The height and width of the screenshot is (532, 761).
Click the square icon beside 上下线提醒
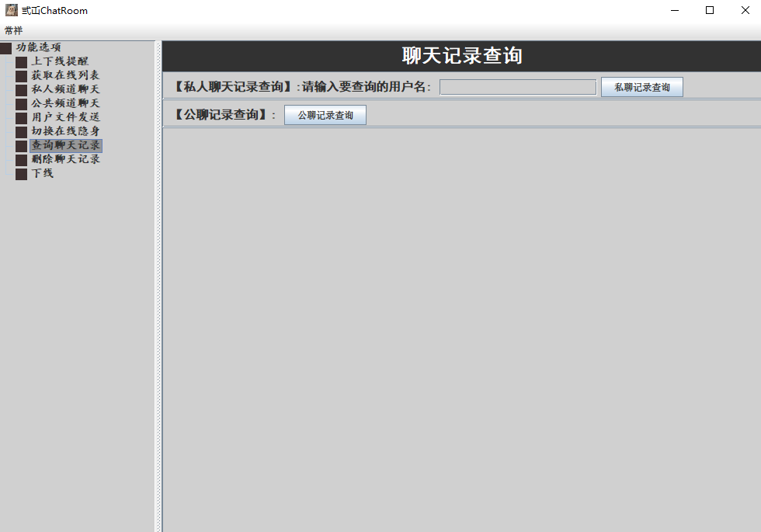pos(21,61)
